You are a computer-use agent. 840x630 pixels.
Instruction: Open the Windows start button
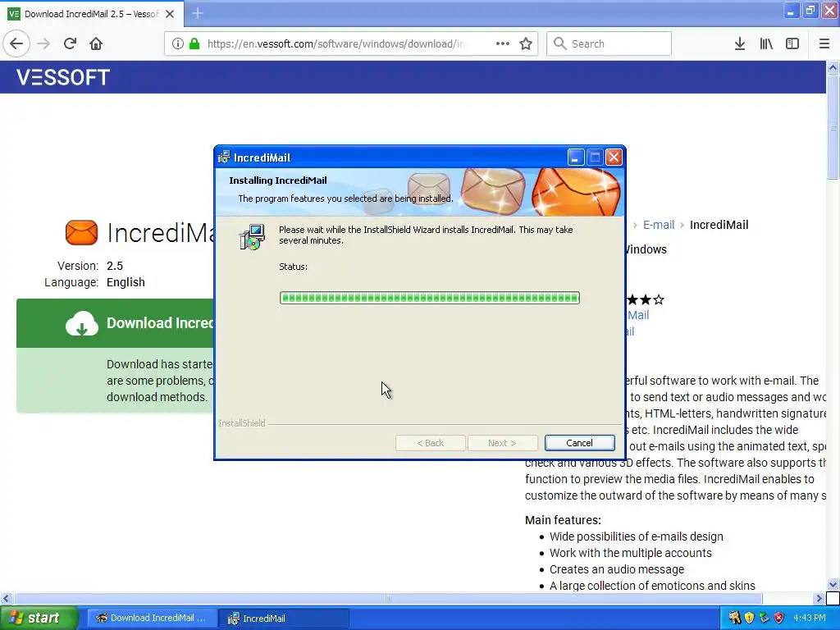pyautogui.click(x=39, y=618)
